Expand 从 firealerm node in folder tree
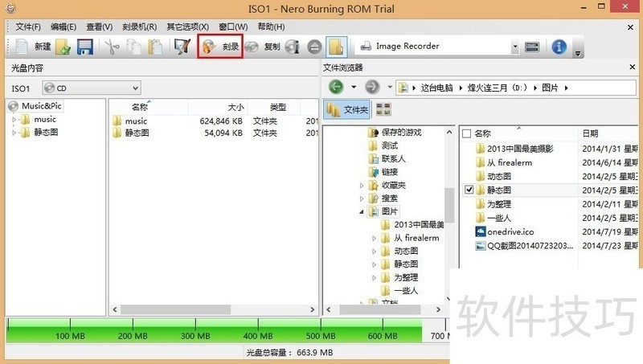Viewport: 643px width, 364px height. point(374,238)
